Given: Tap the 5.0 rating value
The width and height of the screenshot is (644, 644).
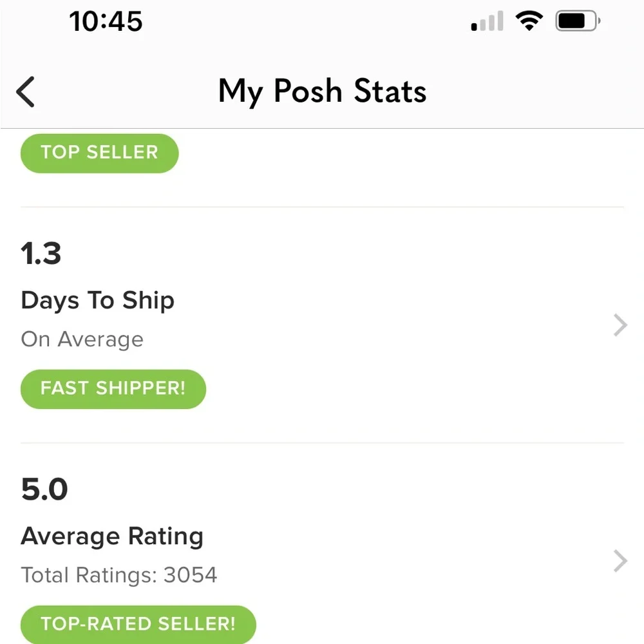Looking at the screenshot, I should click(x=44, y=489).
